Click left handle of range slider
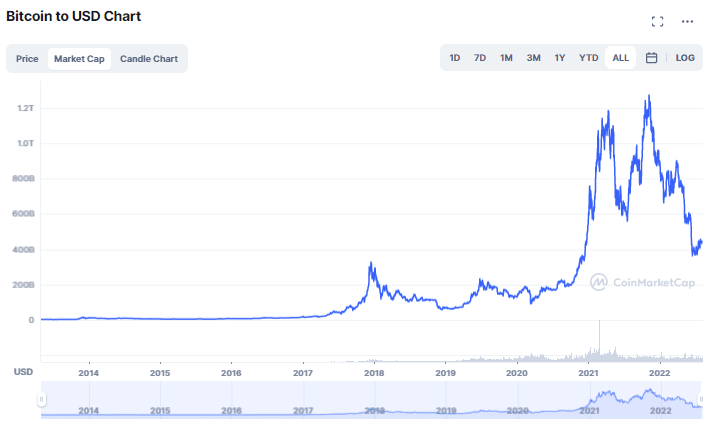This screenshot has height=426, width=716. pos(42,400)
